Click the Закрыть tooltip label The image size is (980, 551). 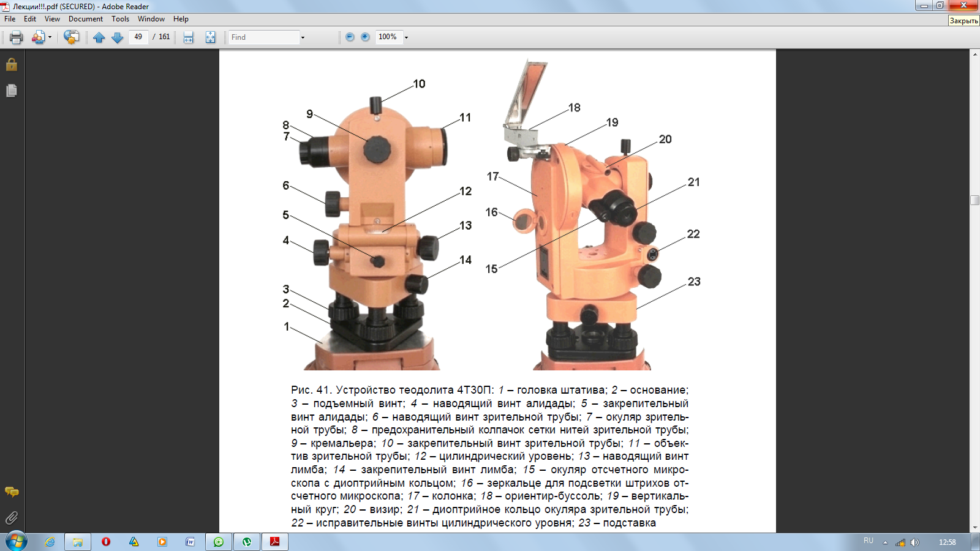963,21
